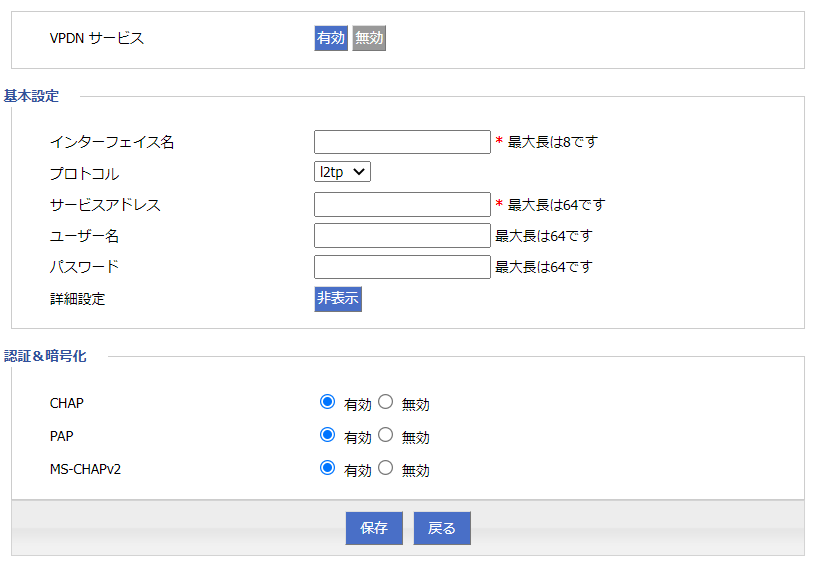
Task: Click the 保存 button
Action: point(374,528)
